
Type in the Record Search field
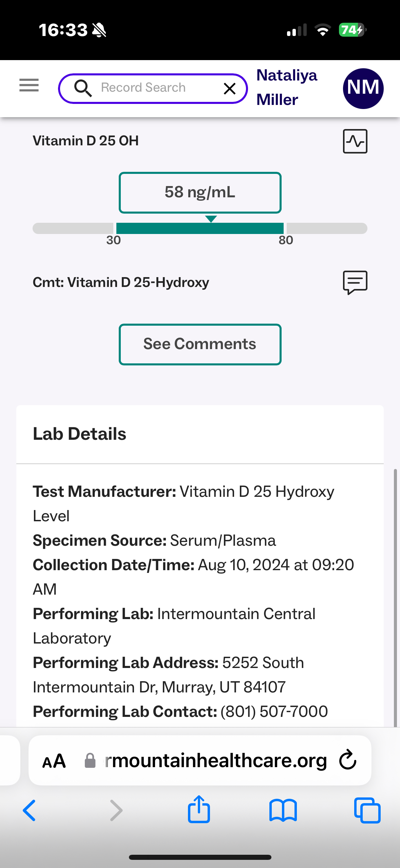[153, 88]
